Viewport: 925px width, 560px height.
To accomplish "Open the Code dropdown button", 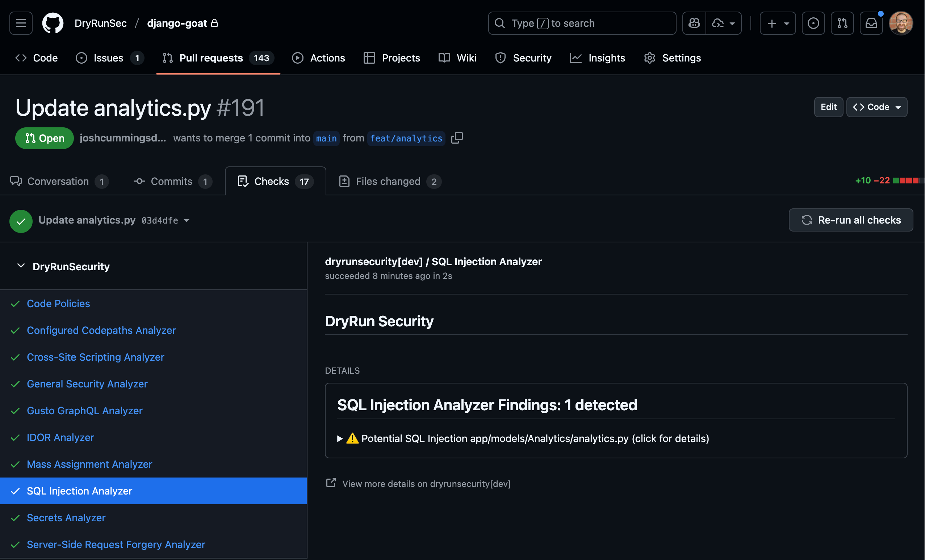I will point(876,107).
